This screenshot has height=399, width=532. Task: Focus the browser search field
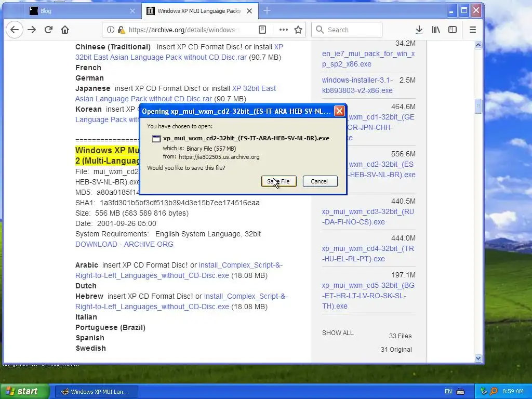coord(347,30)
